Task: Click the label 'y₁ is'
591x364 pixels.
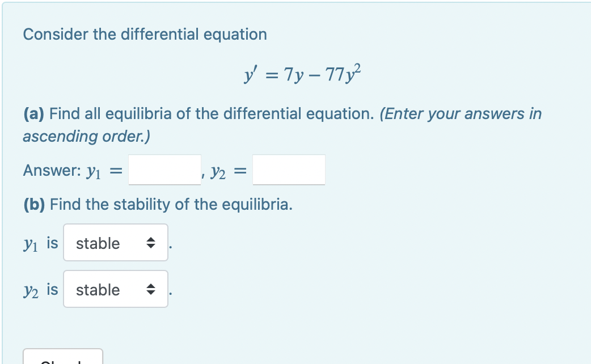Action: pyautogui.click(x=41, y=243)
